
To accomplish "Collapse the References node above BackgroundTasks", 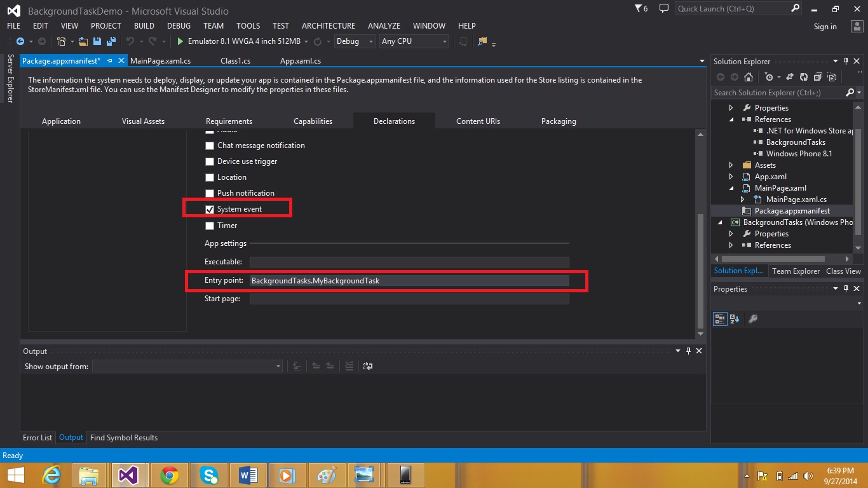I will tap(731, 119).
